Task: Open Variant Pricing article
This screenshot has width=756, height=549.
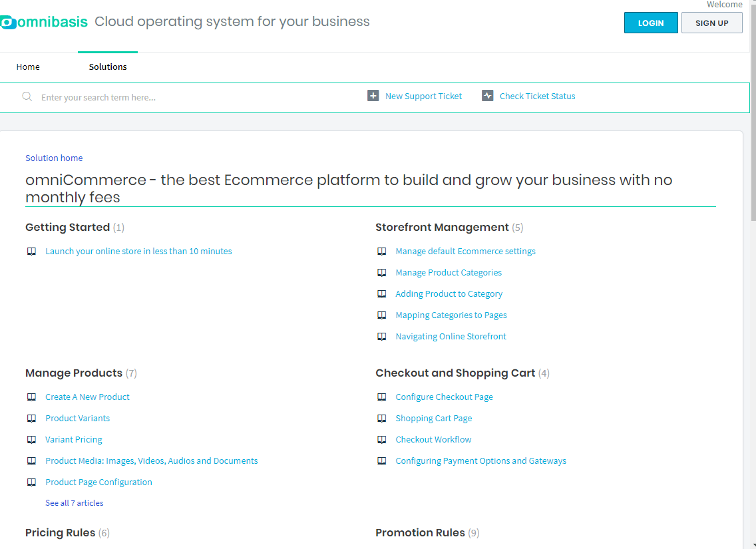Action: 74,439
